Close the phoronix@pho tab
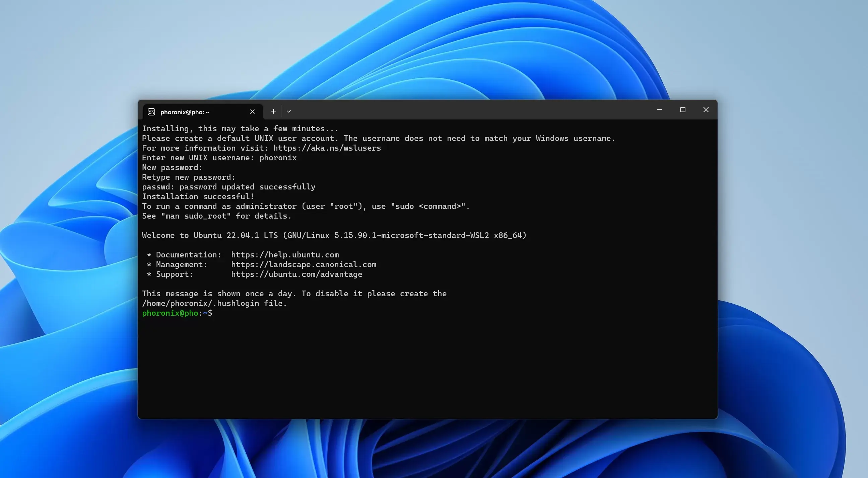The image size is (868, 478). point(252,112)
